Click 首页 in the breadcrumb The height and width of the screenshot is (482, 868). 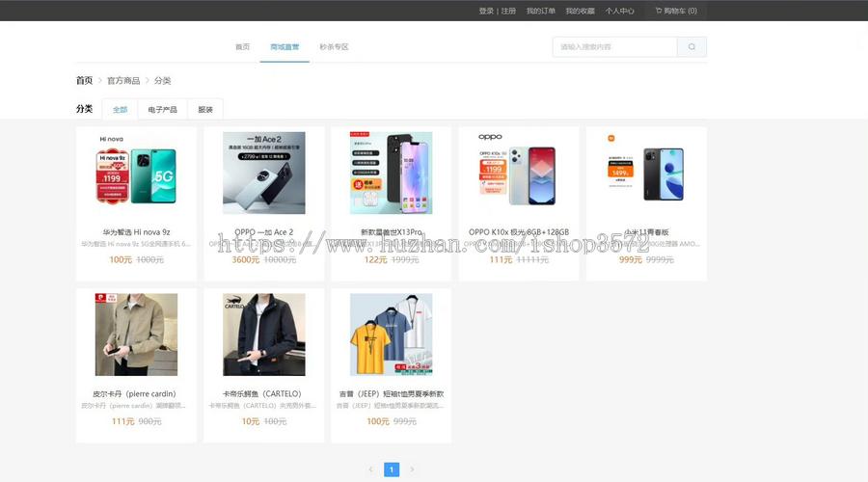[x=84, y=81]
